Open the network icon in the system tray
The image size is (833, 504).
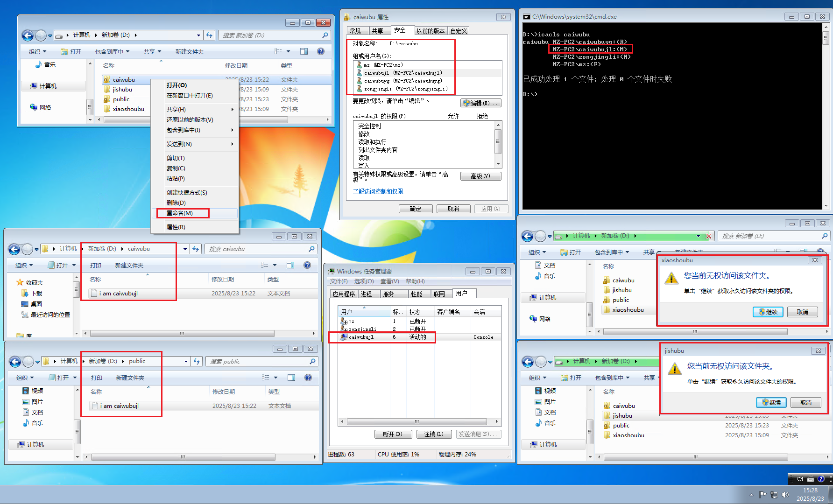pos(774,495)
